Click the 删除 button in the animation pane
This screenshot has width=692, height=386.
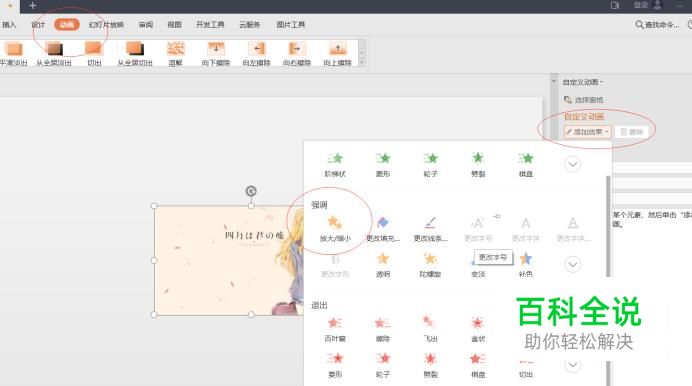[x=632, y=132]
